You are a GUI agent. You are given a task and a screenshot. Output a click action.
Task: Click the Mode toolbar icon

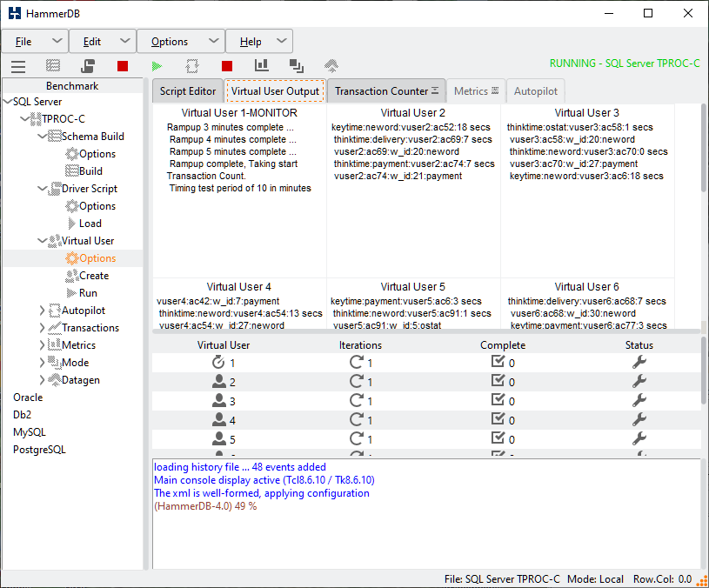click(297, 66)
